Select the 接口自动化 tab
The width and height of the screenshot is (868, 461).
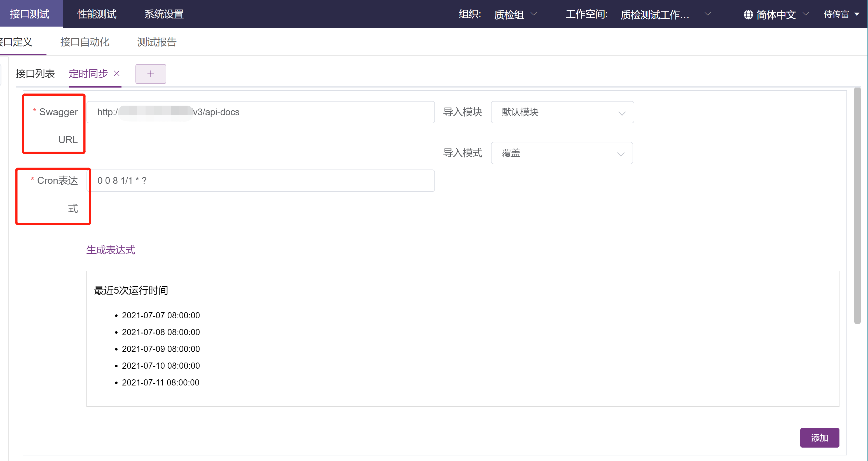click(x=85, y=42)
